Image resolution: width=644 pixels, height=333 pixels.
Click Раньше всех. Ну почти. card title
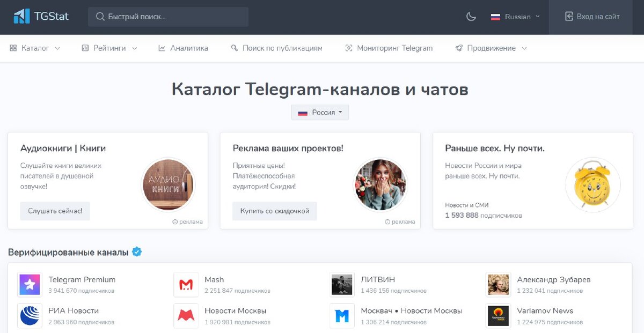pos(495,148)
